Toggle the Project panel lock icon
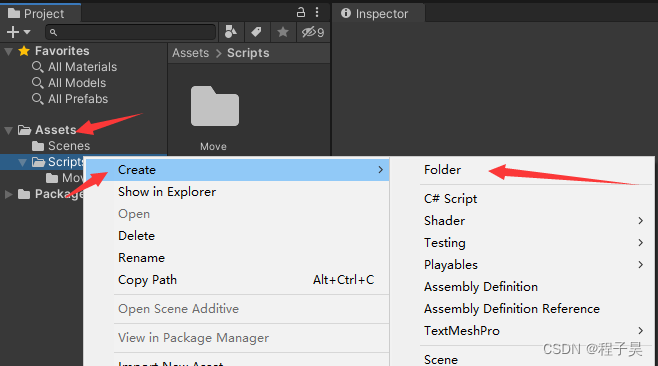Viewport: 658px width, 366px height. pos(301,12)
